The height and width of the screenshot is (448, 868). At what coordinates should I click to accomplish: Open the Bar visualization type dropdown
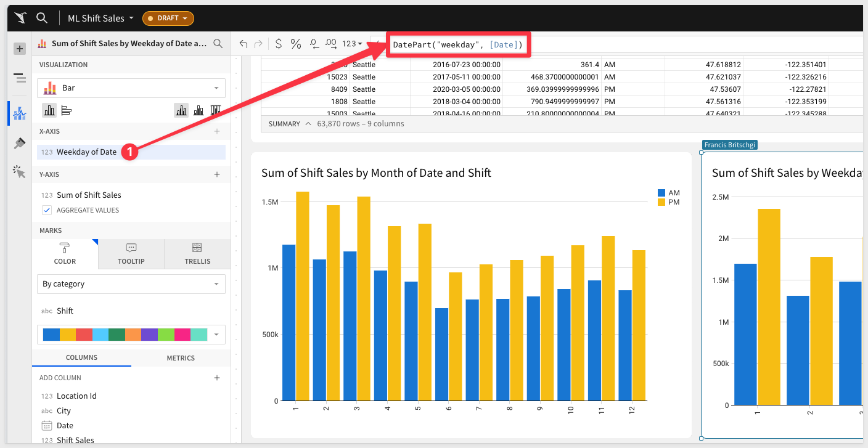point(131,88)
